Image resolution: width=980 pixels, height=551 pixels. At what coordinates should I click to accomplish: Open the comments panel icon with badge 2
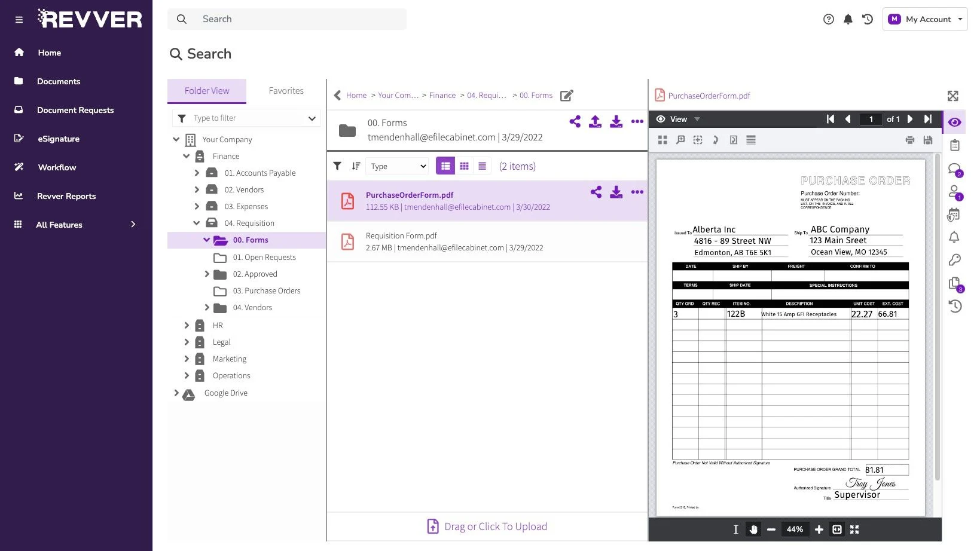tap(955, 170)
